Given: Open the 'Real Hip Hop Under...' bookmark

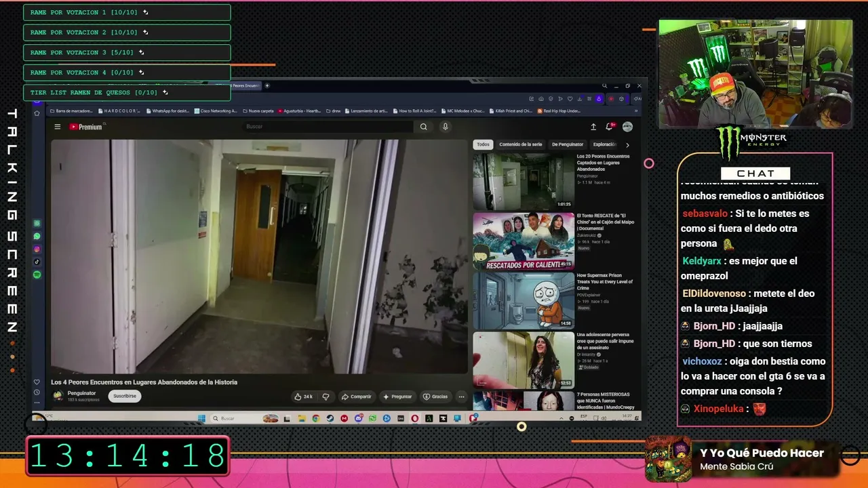Looking at the screenshot, I should (x=559, y=110).
